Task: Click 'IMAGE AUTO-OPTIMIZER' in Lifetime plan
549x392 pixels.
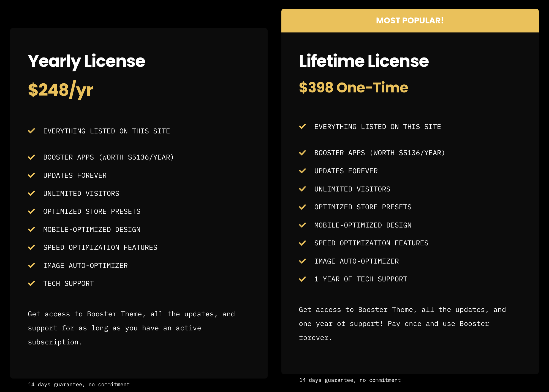Action: point(357,261)
